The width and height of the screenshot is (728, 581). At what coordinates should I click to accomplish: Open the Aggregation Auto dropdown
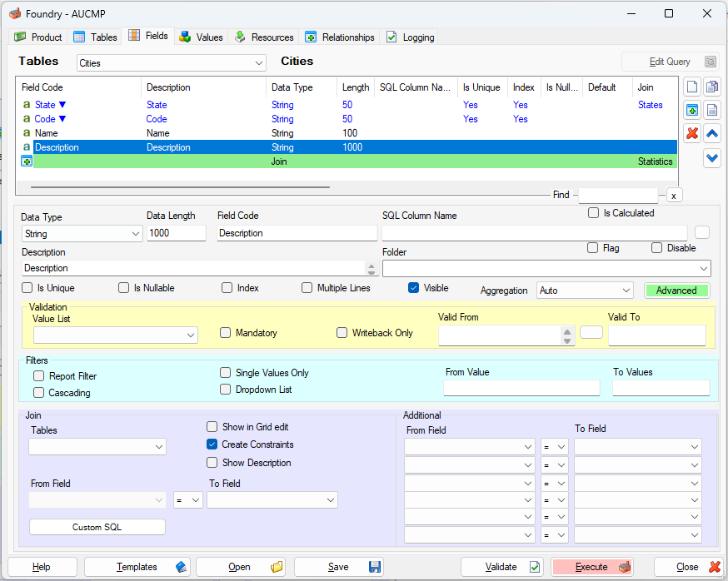click(585, 290)
